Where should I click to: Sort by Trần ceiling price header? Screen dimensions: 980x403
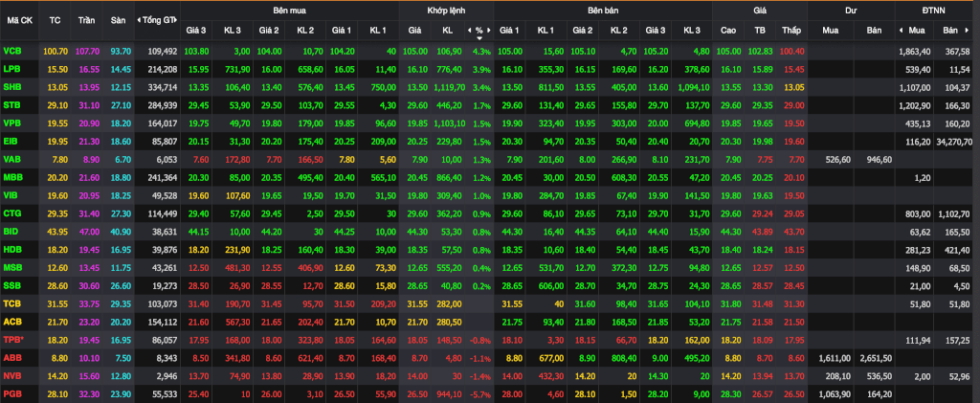point(87,20)
